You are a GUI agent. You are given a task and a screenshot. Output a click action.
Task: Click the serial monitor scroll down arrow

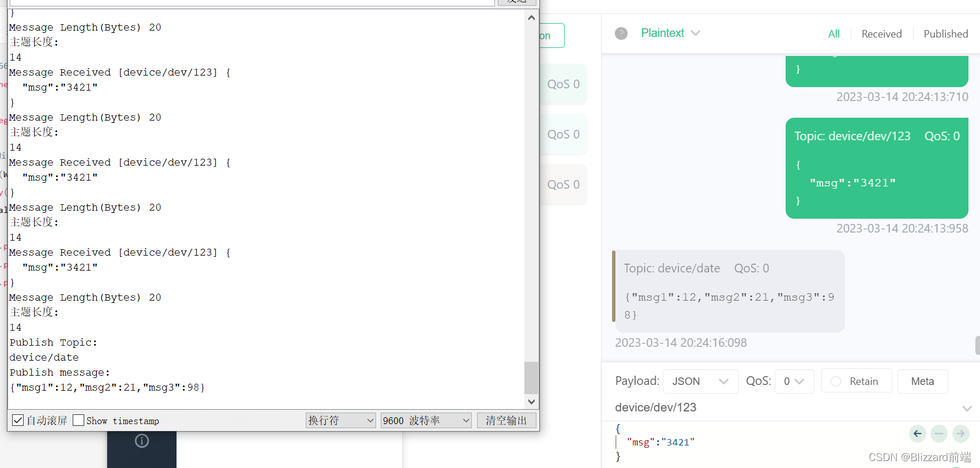[531, 402]
